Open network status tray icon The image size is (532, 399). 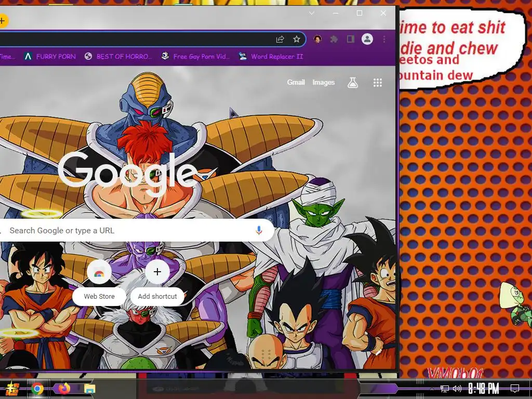point(445,389)
